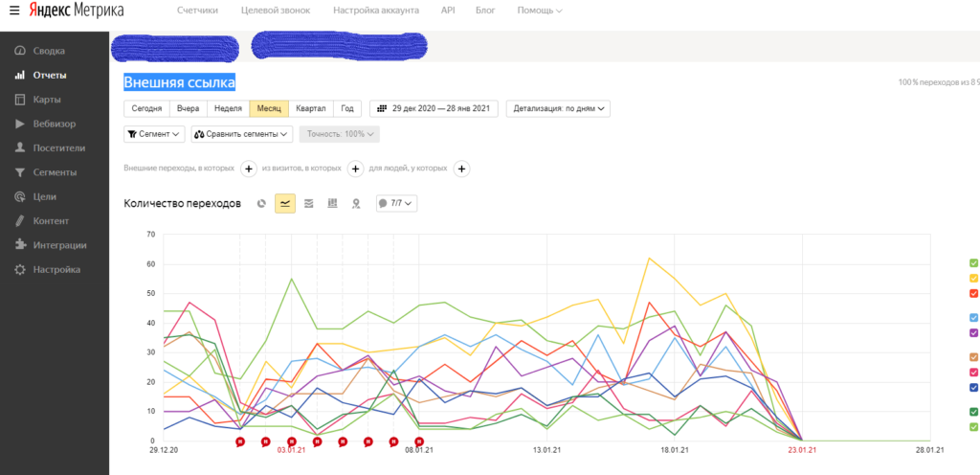Uncheck the red legend series checkbox

973,293
